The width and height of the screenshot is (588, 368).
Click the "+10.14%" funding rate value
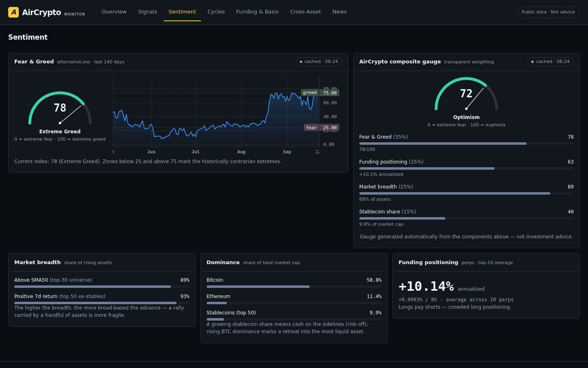[x=426, y=286]
